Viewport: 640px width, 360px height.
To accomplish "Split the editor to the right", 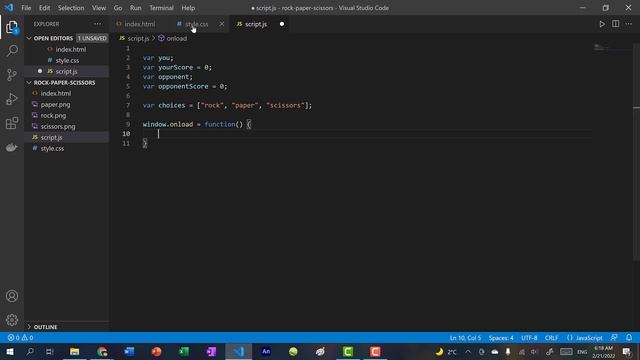I will (x=616, y=24).
